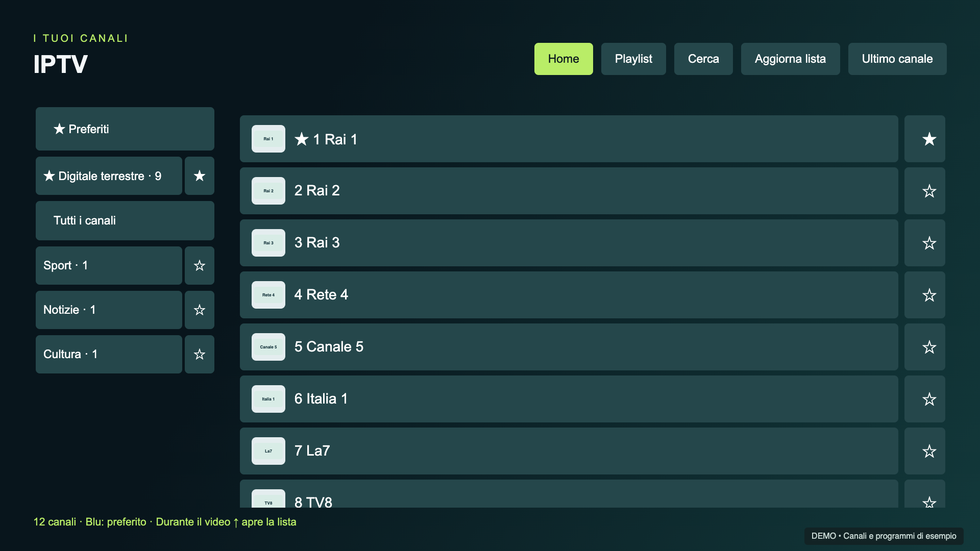The width and height of the screenshot is (980, 551).
Task: Toggle favorite star for Rai 3
Action: 924,243
